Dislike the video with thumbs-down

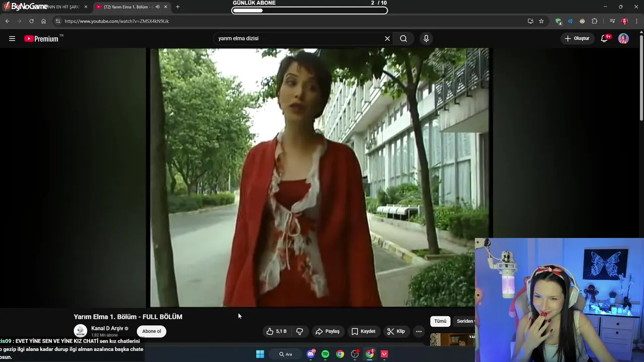pyautogui.click(x=300, y=331)
